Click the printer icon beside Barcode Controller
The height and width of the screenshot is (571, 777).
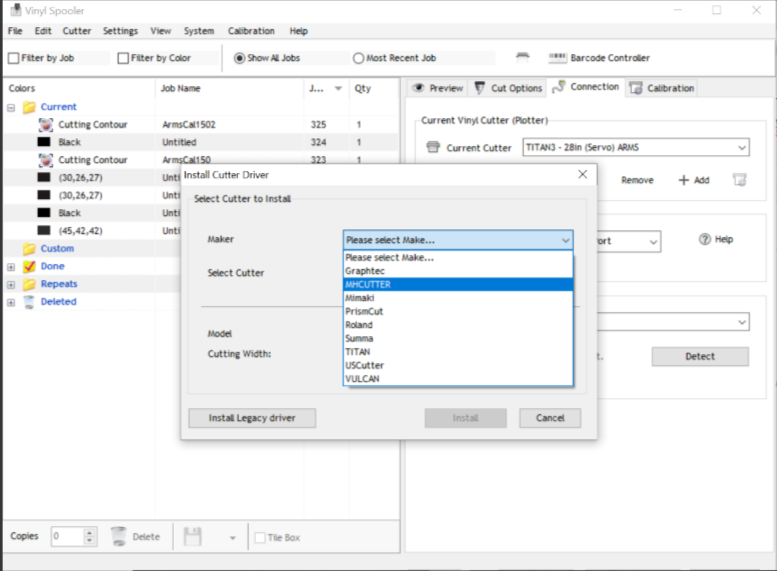[522, 57]
